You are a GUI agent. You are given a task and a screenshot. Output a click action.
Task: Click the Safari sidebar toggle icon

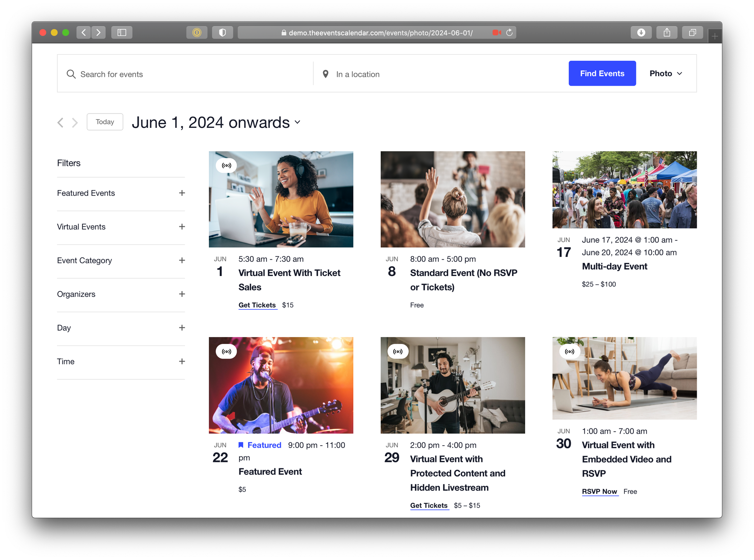click(x=121, y=33)
